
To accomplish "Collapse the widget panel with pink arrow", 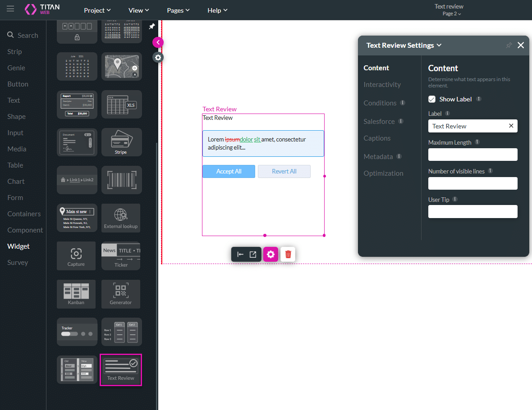I will click(x=158, y=42).
